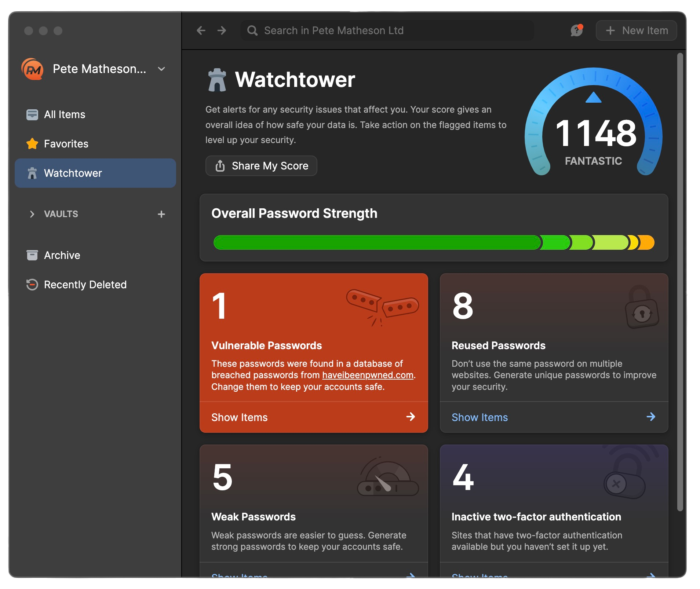This screenshot has height=589, width=700.
Task: Click the Inactive two-factor authentication title
Action: point(536,517)
